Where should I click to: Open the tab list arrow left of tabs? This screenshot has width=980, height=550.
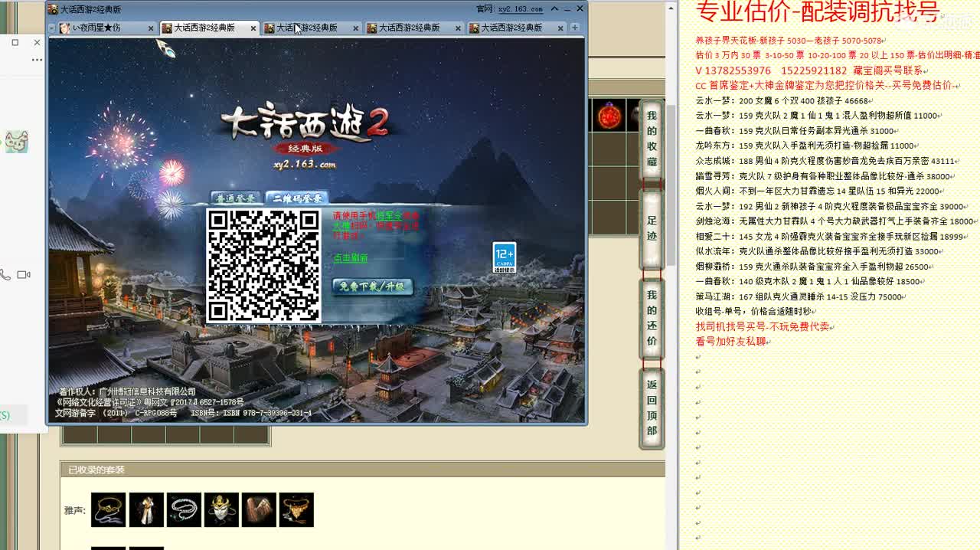click(x=52, y=28)
